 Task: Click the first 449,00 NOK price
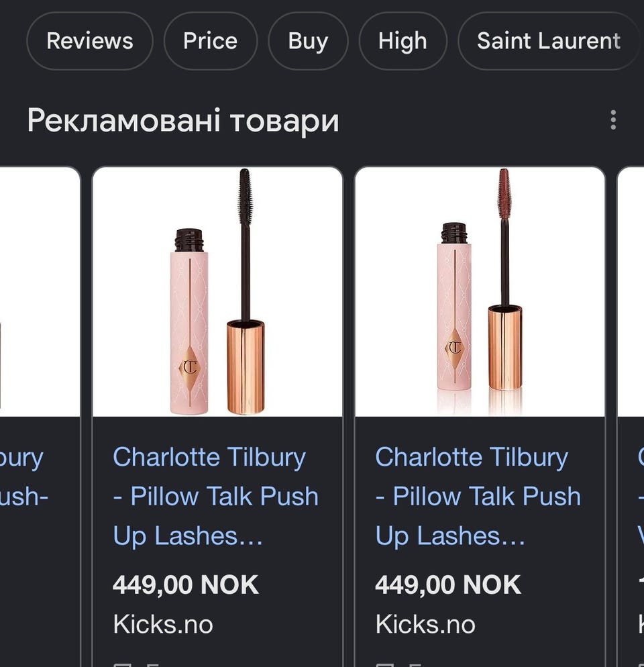(185, 584)
